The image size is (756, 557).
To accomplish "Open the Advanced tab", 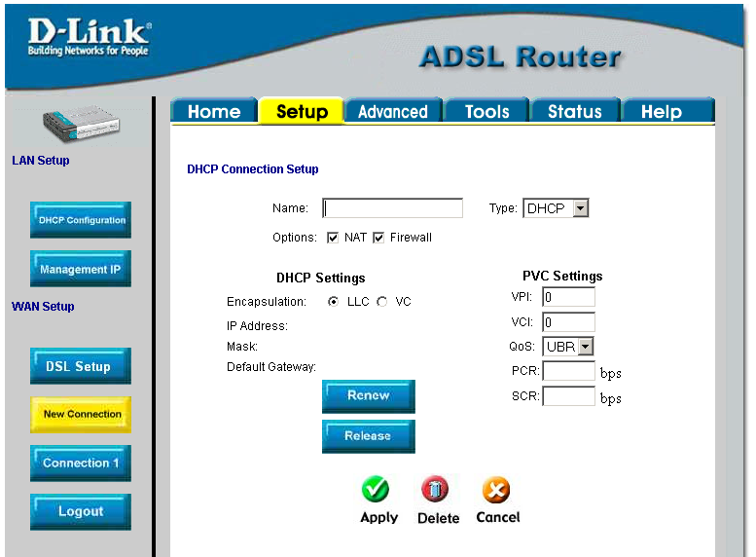I will pyautogui.click(x=393, y=111).
